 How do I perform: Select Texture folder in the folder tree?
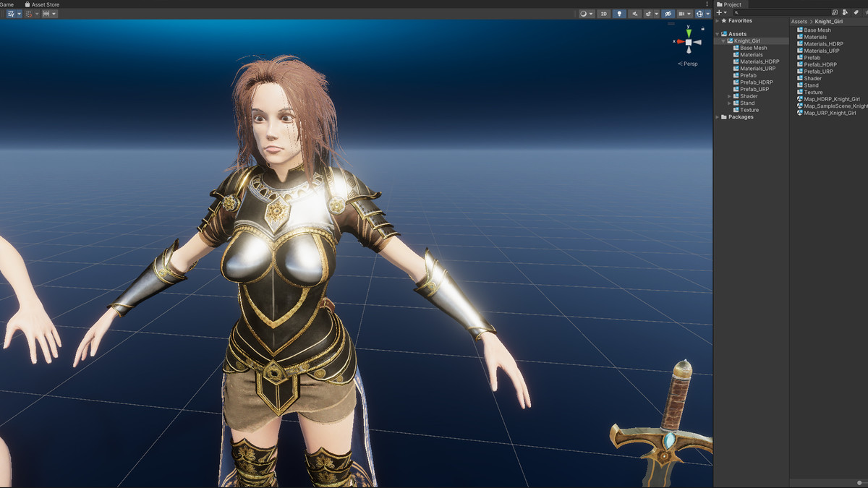point(749,110)
